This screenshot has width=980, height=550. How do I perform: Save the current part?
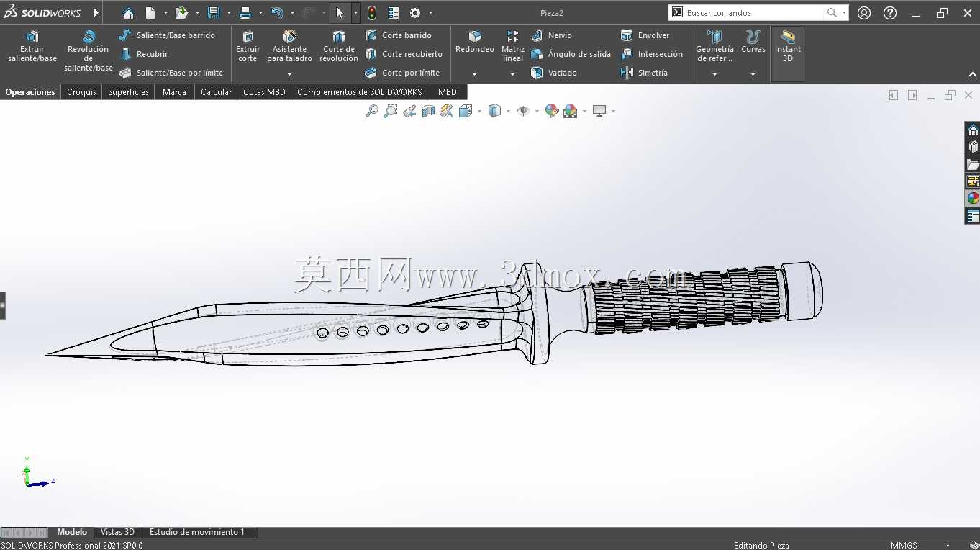(214, 13)
